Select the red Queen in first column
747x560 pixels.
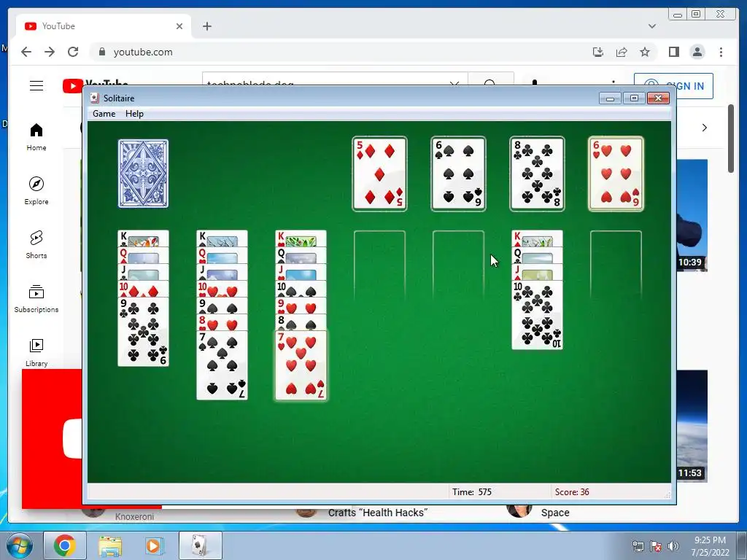click(143, 255)
